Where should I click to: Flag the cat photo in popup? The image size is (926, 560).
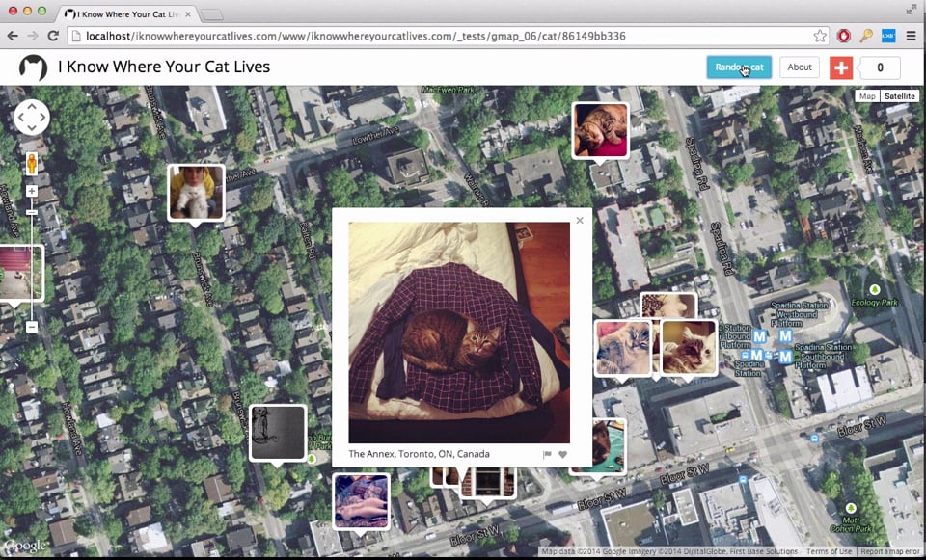click(547, 454)
